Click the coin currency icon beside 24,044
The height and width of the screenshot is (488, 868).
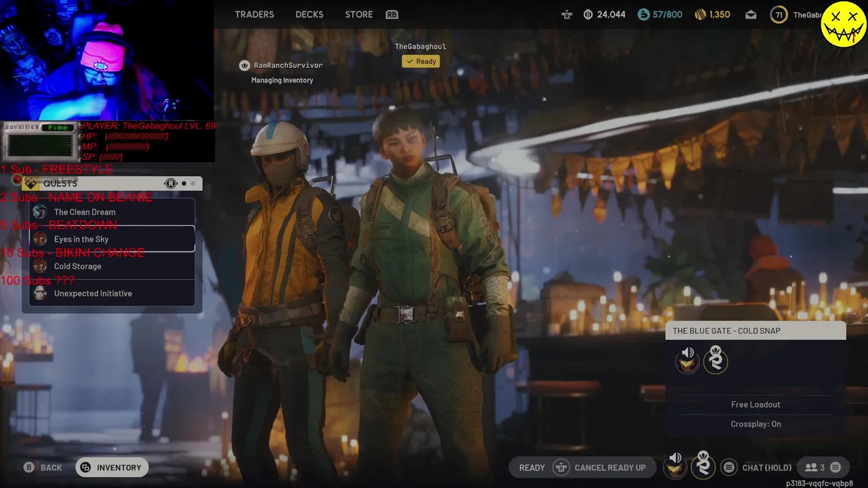[588, 14]
